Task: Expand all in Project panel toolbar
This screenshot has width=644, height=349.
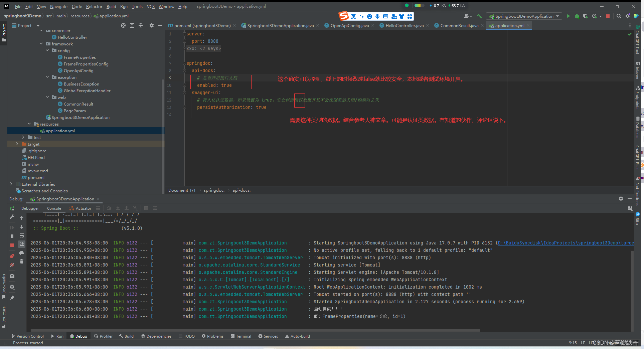Action: (x=132, y=25)
